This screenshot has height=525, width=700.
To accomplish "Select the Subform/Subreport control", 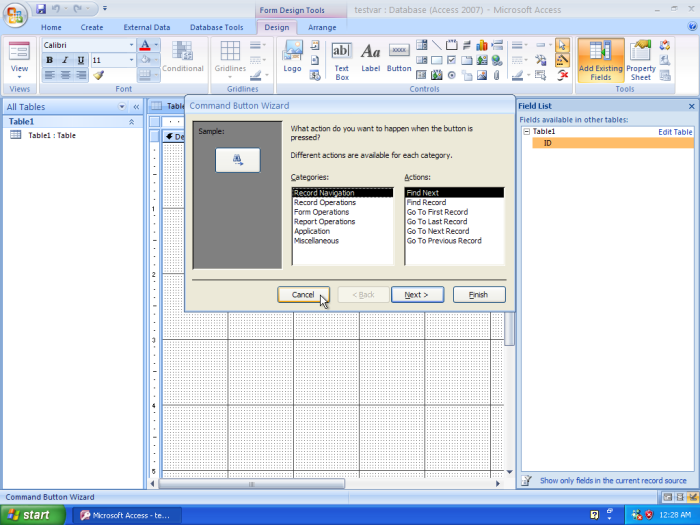I will tap(421, 75).
